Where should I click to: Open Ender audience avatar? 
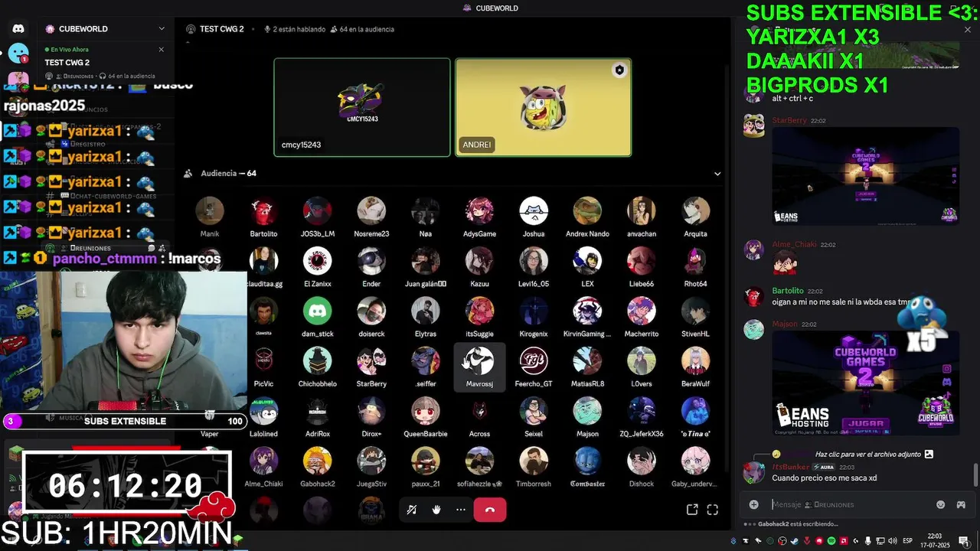(371, 261)
